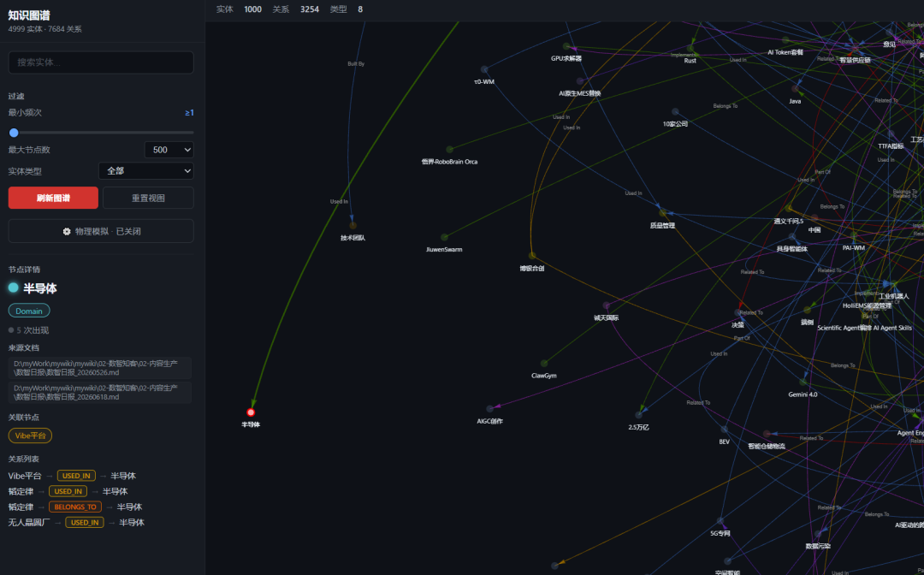Click the Built By edge label
Screen dimensions: 924x575
pos(356,63)
